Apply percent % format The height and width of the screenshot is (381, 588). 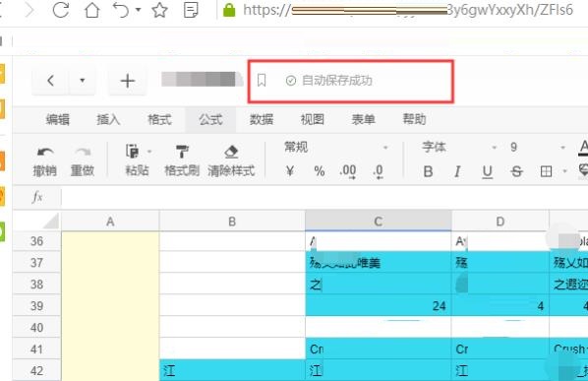pos(320,172)
